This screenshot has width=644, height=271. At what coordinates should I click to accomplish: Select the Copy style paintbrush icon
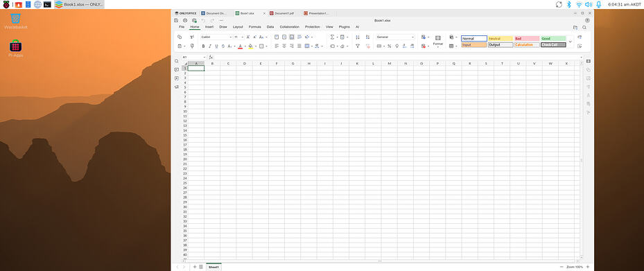(192, 46)
